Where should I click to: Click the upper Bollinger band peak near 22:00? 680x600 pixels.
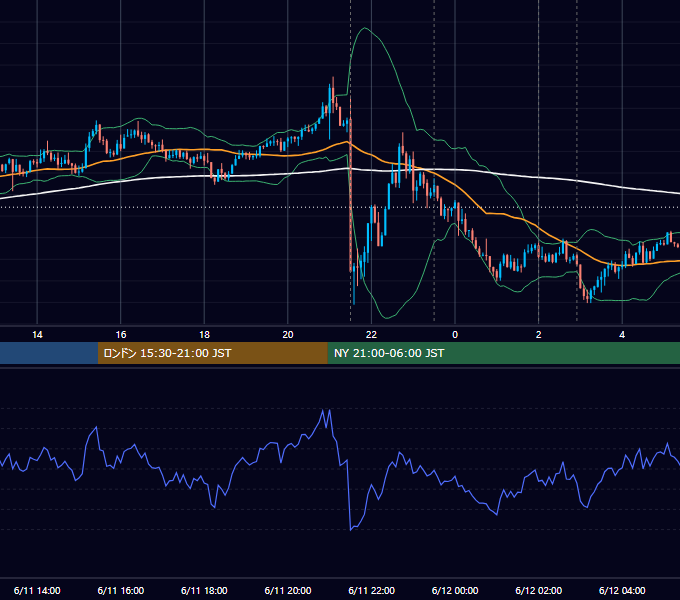[365, 28]
